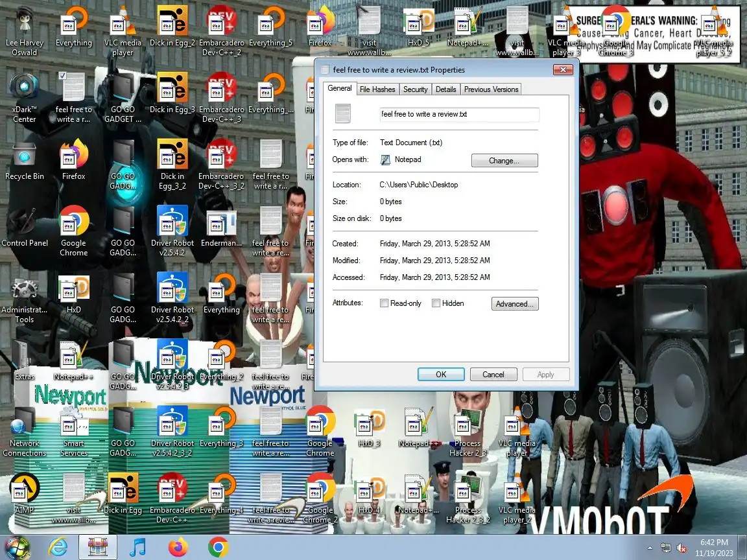The width and height of the screenshot is (747, 560).
Task: Click active archive app taskbar button
Action: (x=98, y=547)
